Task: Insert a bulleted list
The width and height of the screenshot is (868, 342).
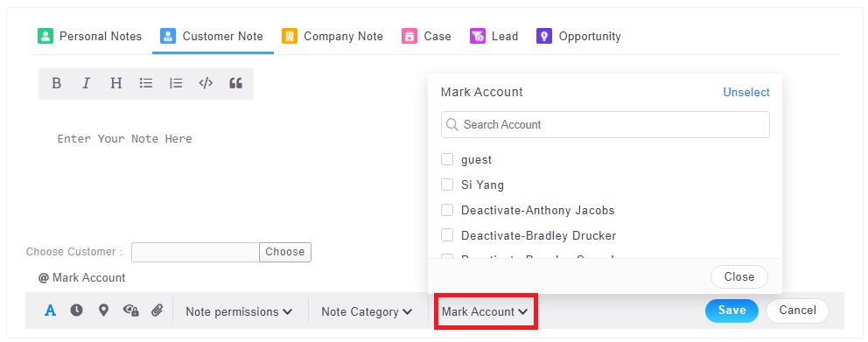Action: 146,84
